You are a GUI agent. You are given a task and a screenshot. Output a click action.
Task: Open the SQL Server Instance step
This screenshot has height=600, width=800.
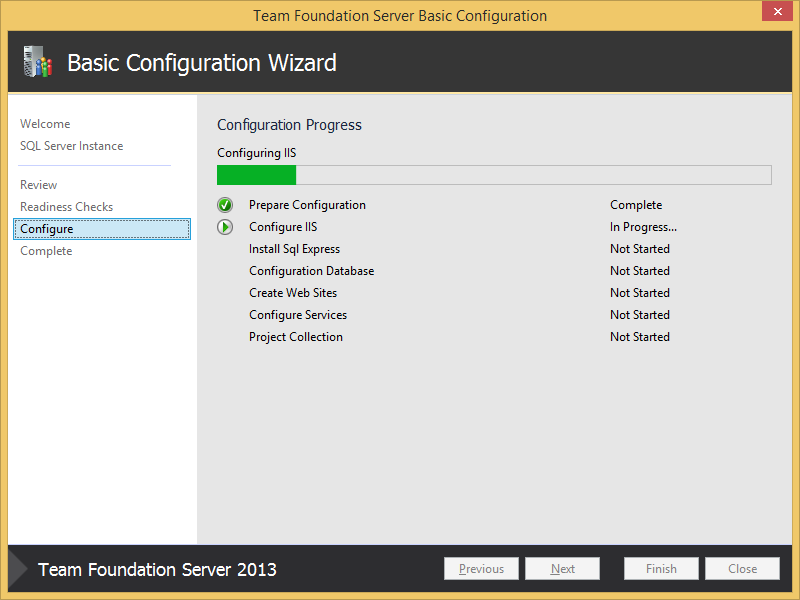(x=72, y=146)
